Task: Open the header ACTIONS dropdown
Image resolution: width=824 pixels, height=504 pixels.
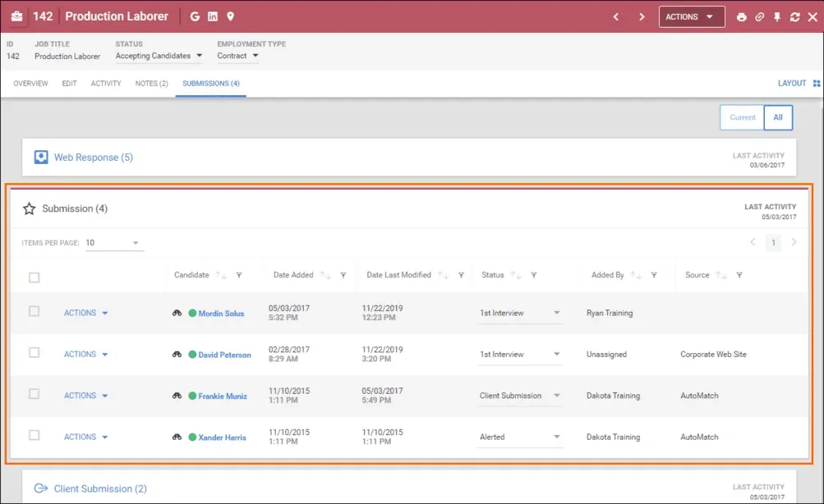Action: [x=692, y=16]
